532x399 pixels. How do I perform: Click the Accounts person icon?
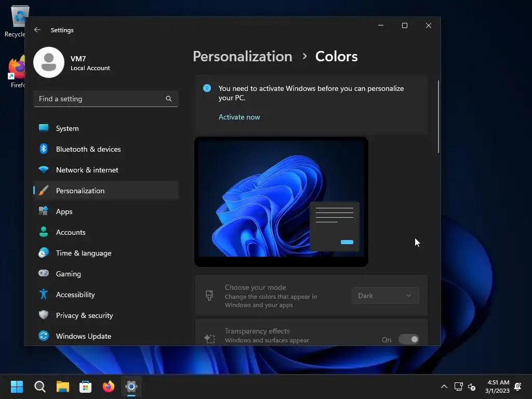click(44, 232)
